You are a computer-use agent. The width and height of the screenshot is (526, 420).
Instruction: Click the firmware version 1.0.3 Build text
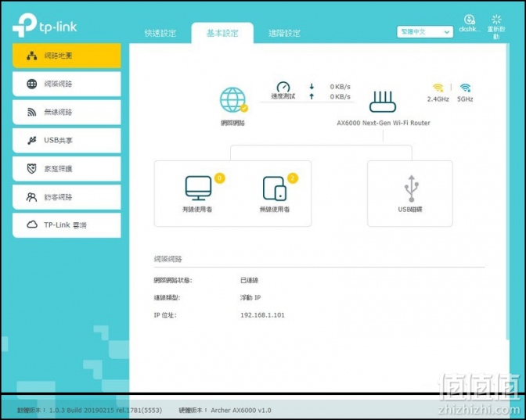[106, 411]
